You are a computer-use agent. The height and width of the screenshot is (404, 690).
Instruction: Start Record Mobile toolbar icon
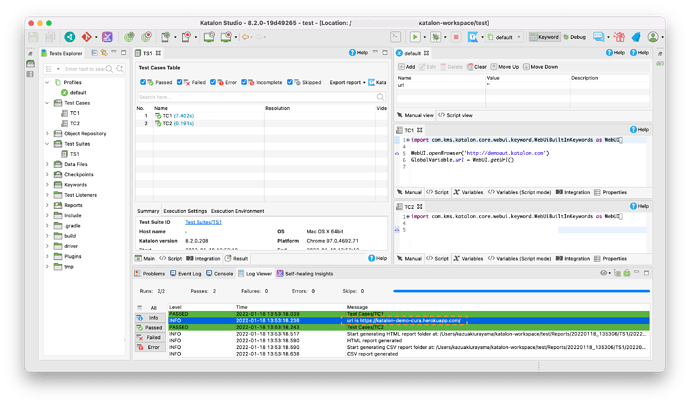pyautogui.click(x=187, y=37)
